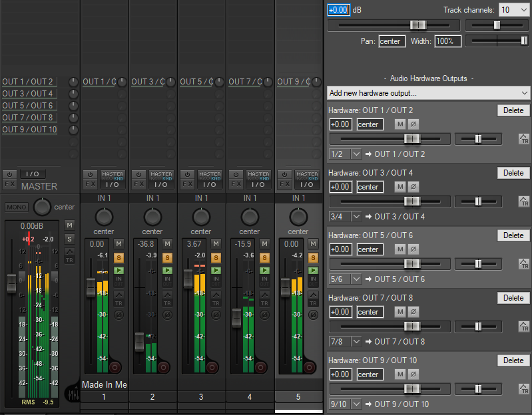Open master track FX window
Image resolution: width=532 pixels, height=415 pixels.
(9, 184)
